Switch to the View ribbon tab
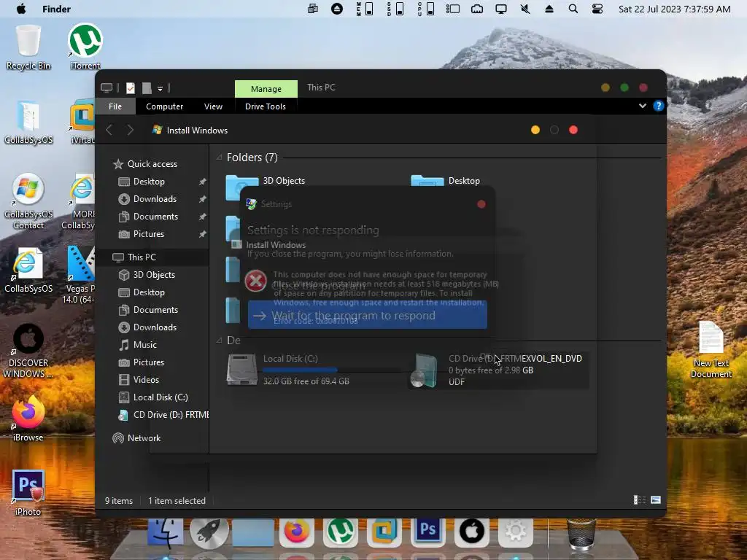Image resolution: width=747 pixels, height=560 pixels. tap(213, 106)
